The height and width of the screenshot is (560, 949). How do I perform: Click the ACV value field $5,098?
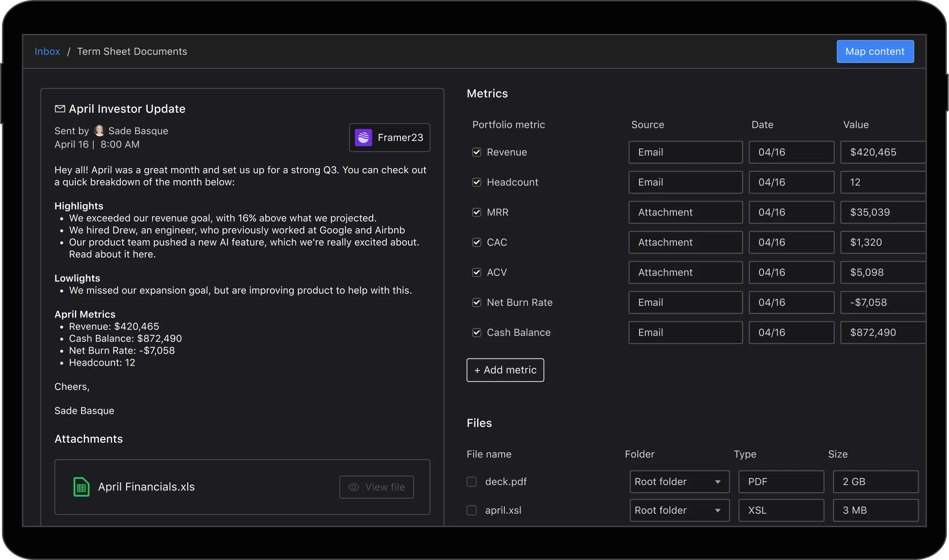point(883,272)
